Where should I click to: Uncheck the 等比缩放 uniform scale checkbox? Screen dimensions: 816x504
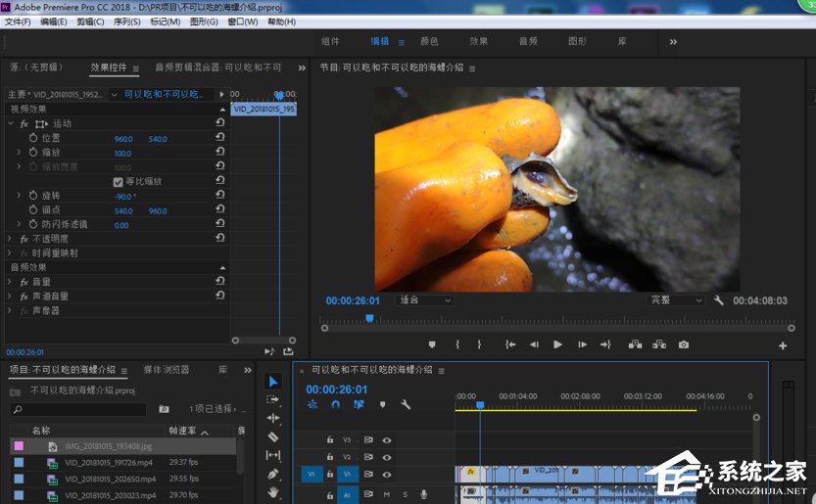[x=119, y=182]
